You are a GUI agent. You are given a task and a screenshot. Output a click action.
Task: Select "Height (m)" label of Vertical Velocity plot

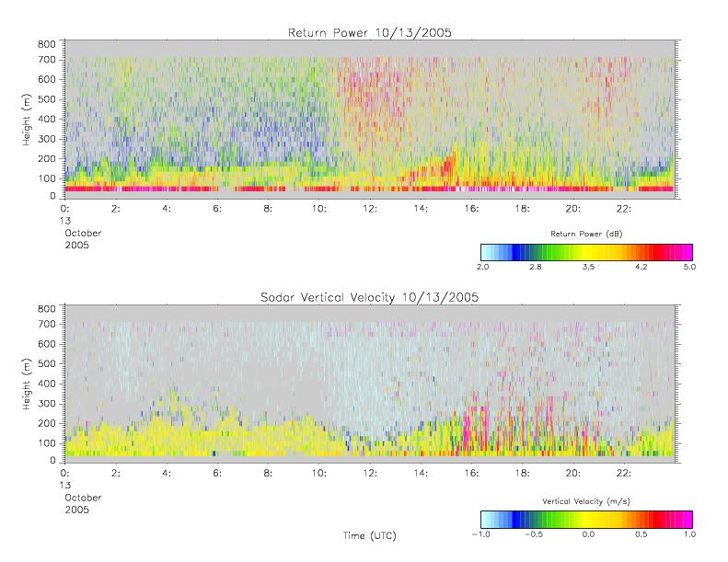[x=27, y=384]
